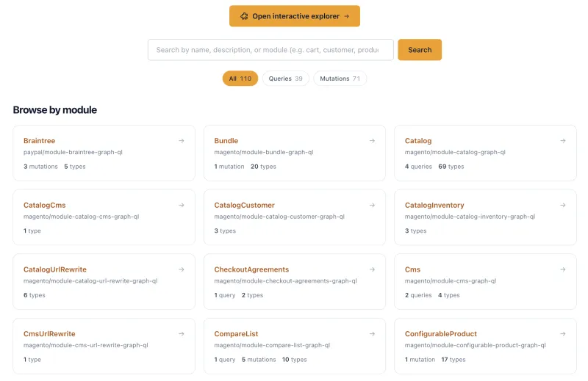Image resolution: width=588 pixels, height=381 pixels.
Task: Click magento/module-compare-list-graph-ql text
Action: tap(272, 346)
